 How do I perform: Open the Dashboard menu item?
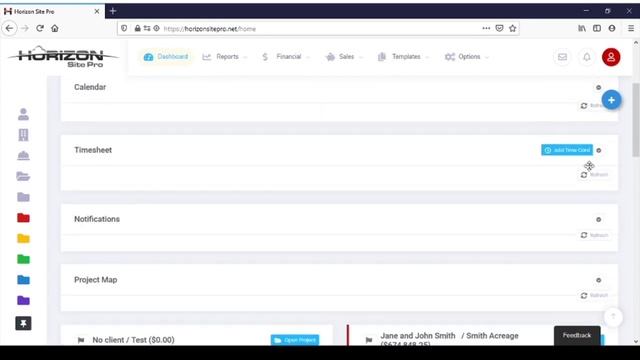coord(166,57)
